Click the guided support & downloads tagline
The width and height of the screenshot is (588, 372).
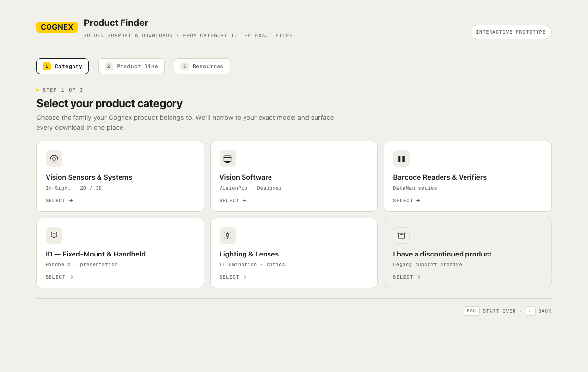(x=188, y=36)
